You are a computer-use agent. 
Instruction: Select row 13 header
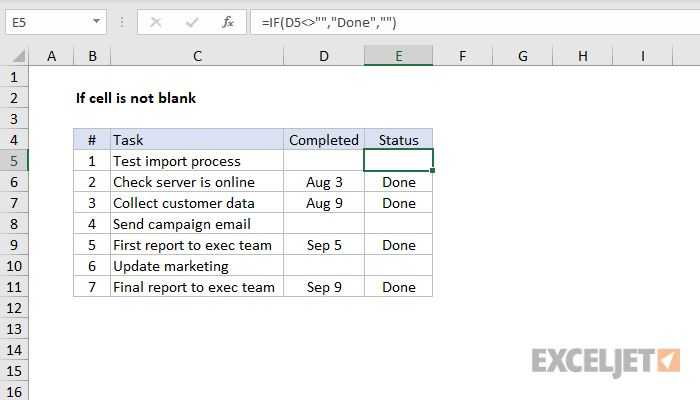pos(14,329)
